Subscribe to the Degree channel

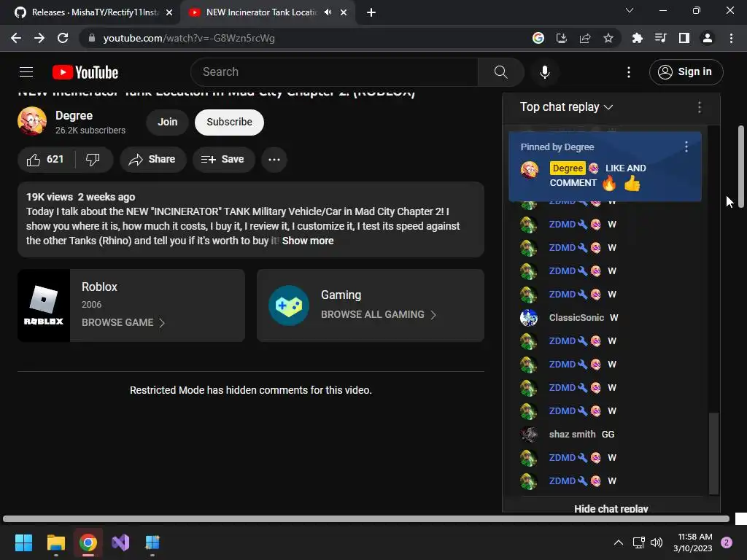tap(229, 122)
